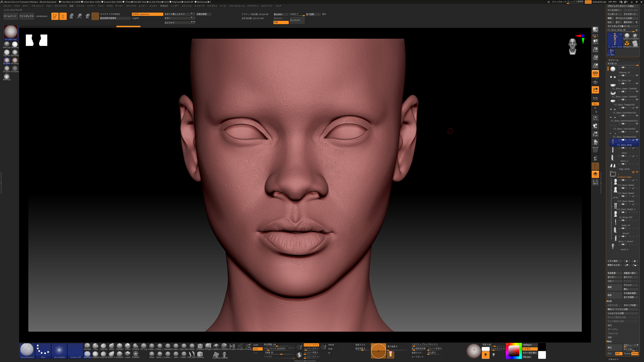Viewport: 644px width, 362px height.
Task: Hide the CC_Base_Eye subtool via eye icon
Action: [637, 75]
